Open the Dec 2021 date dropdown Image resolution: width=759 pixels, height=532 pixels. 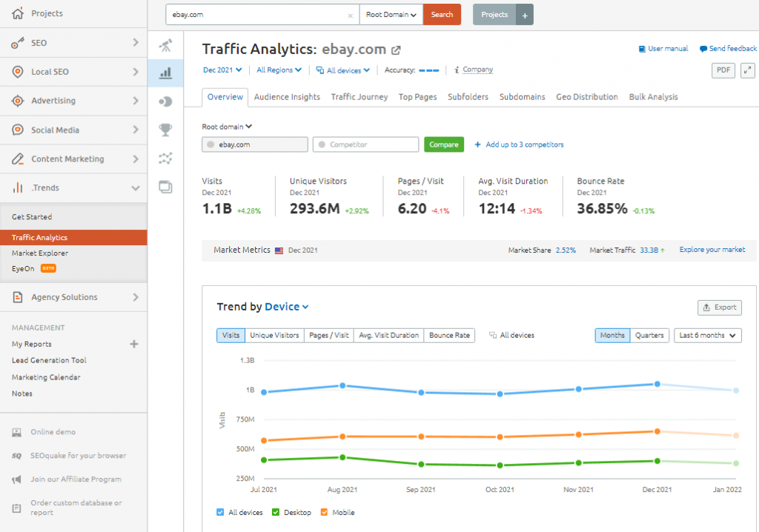[x=222, y=70]
